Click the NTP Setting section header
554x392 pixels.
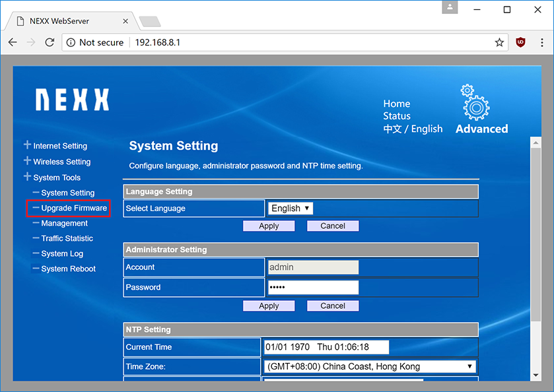[300, 329]
